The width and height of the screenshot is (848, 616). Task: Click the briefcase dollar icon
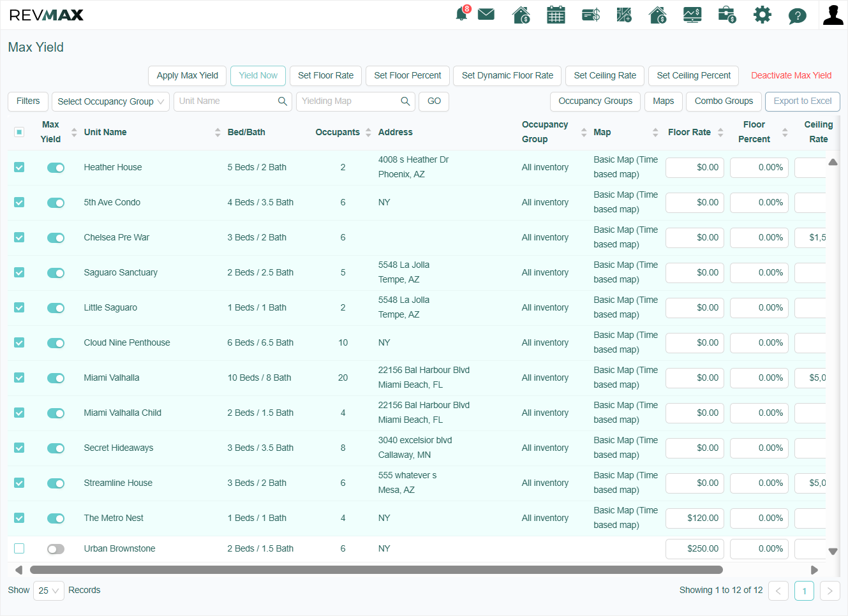point(727,15)
